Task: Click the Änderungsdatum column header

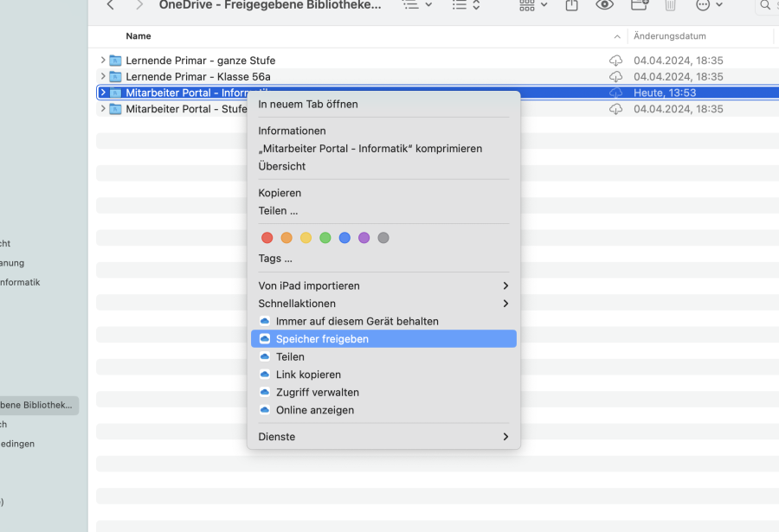Action: click(668, 35)
